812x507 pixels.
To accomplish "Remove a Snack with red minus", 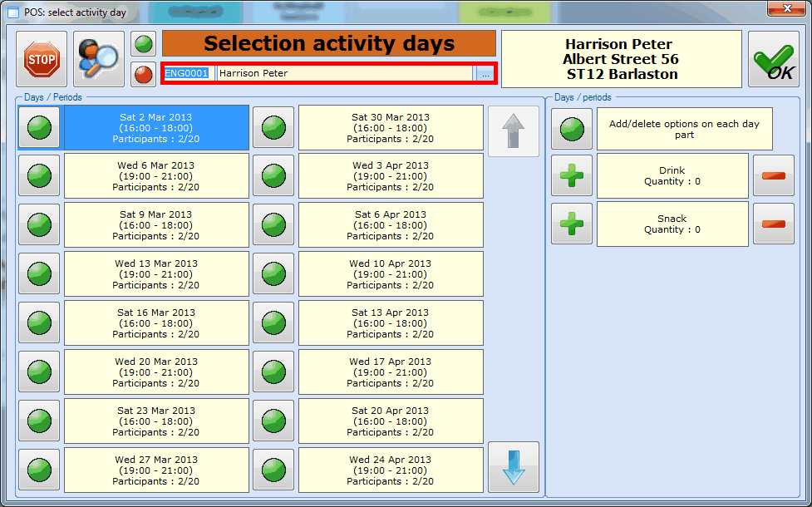I will [x=773, y=224].
